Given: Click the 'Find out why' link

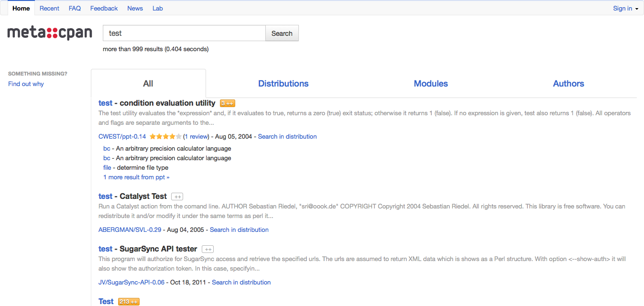Looking at the screenshot, I should point(26,84).
